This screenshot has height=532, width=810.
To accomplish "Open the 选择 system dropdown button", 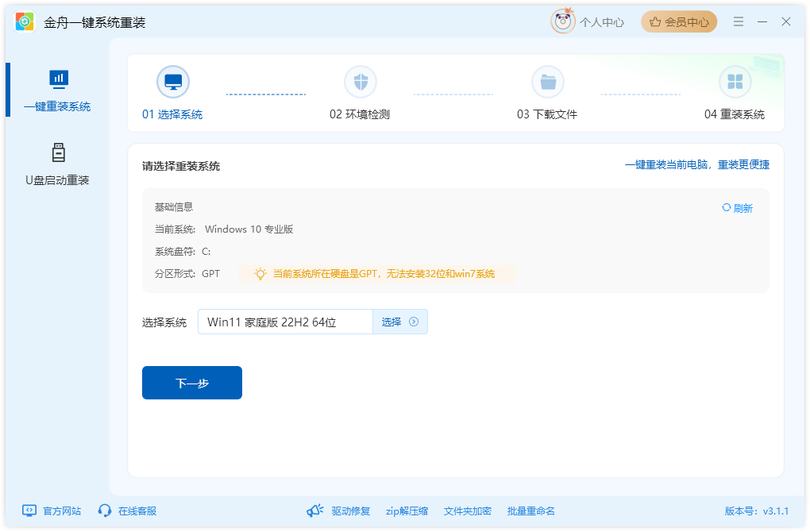I will pyautogui.click(x=399, y=322).
